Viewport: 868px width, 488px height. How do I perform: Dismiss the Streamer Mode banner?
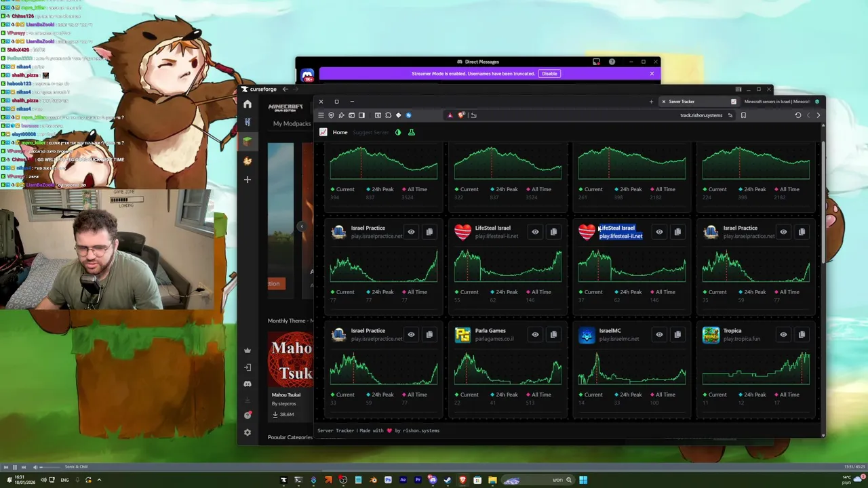click(x=652, y=73)
